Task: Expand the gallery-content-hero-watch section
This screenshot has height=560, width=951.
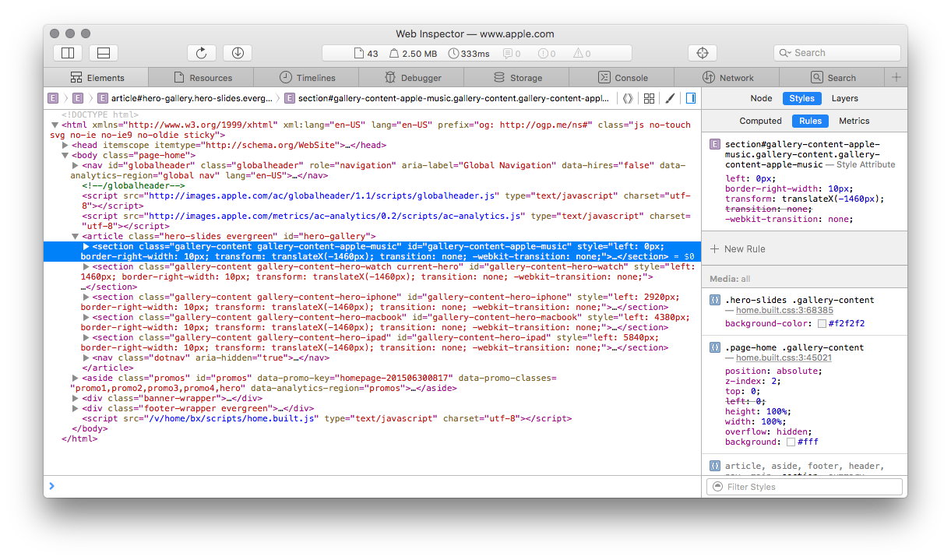Action: pos(86,266)
